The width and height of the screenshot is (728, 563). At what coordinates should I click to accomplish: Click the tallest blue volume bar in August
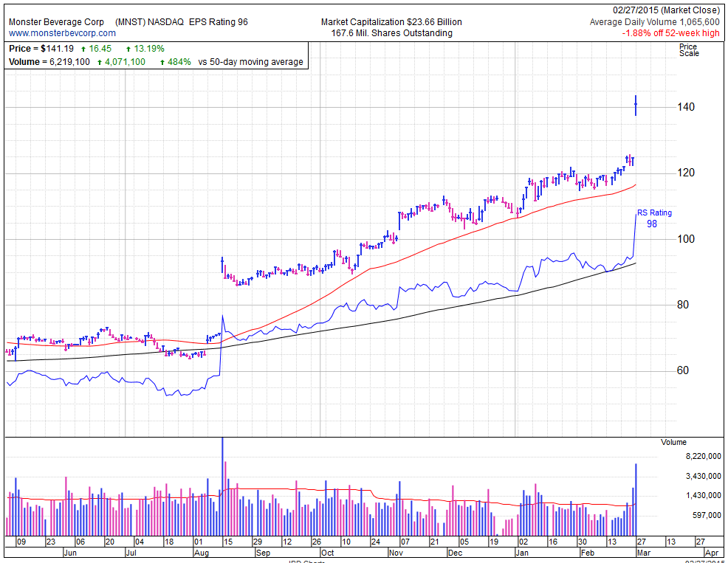(222, 486)
